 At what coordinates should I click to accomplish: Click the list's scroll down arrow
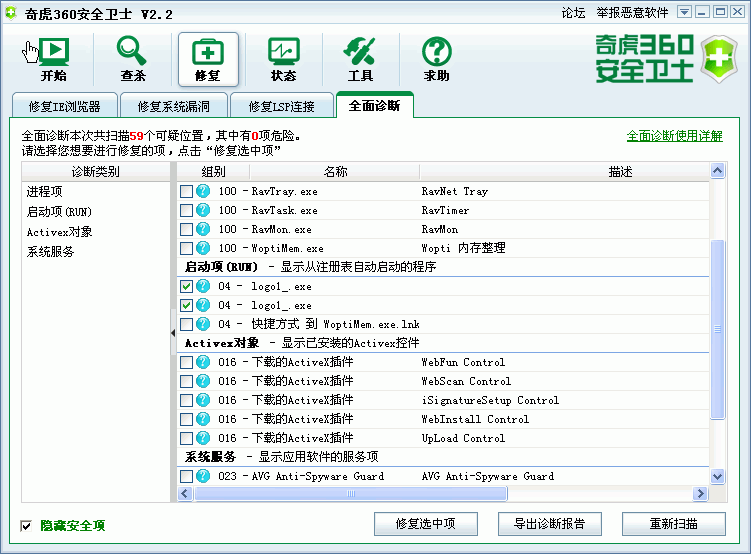pos(717,477)
